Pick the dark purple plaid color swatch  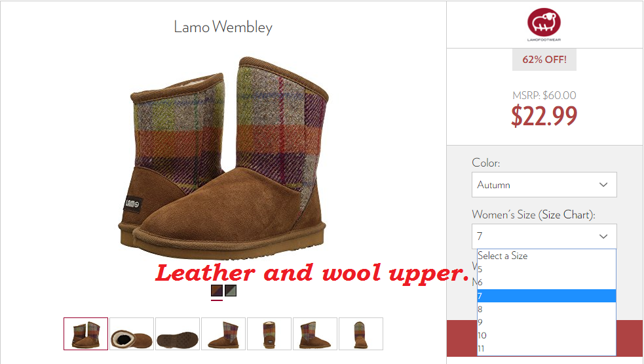217,291
